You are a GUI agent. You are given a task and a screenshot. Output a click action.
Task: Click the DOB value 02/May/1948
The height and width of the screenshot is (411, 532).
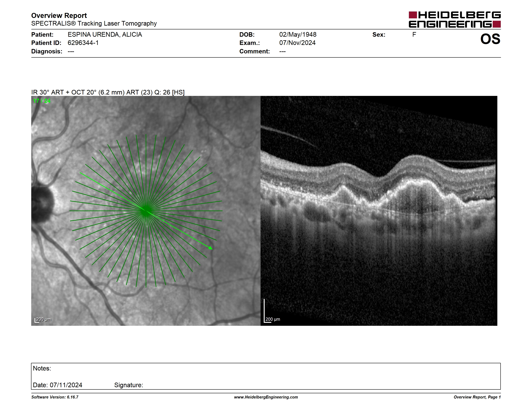(298, 35)
